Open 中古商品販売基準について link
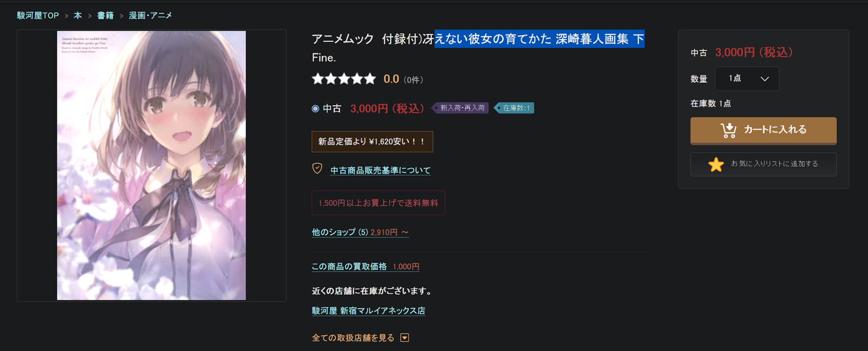This screenshot has width=868, height=351. pyautogui.click(x=380, y=170)
